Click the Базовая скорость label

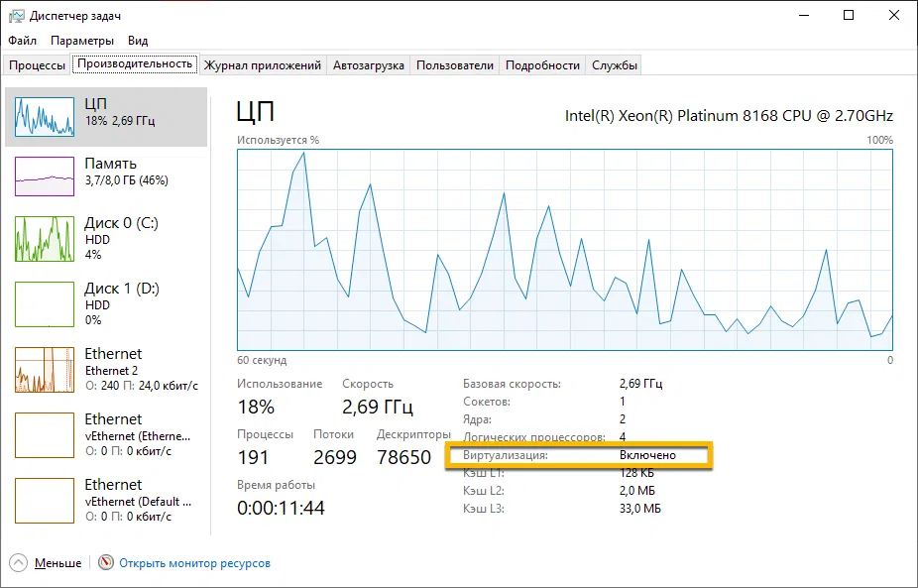pyautogui.click(x=512, y=384)
